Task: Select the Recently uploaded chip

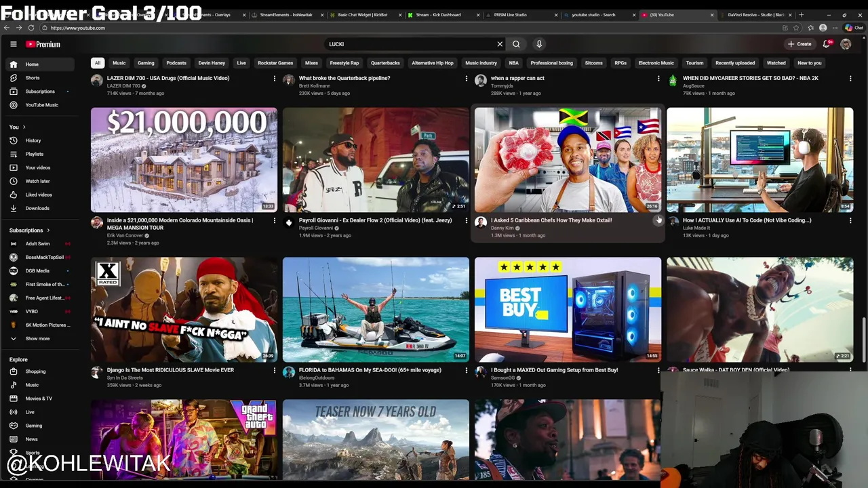Action: pos(735,63)
